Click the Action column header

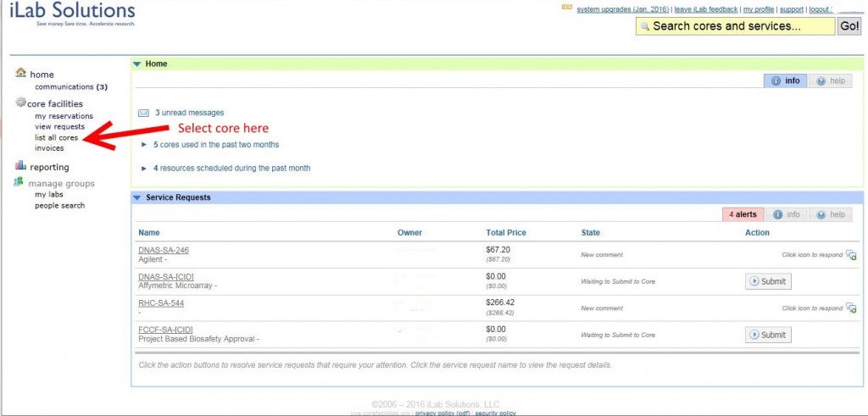point(757,233)
